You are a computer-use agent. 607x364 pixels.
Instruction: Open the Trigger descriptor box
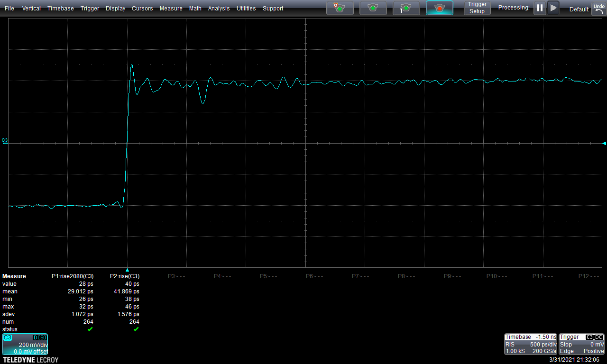point(582,344)
